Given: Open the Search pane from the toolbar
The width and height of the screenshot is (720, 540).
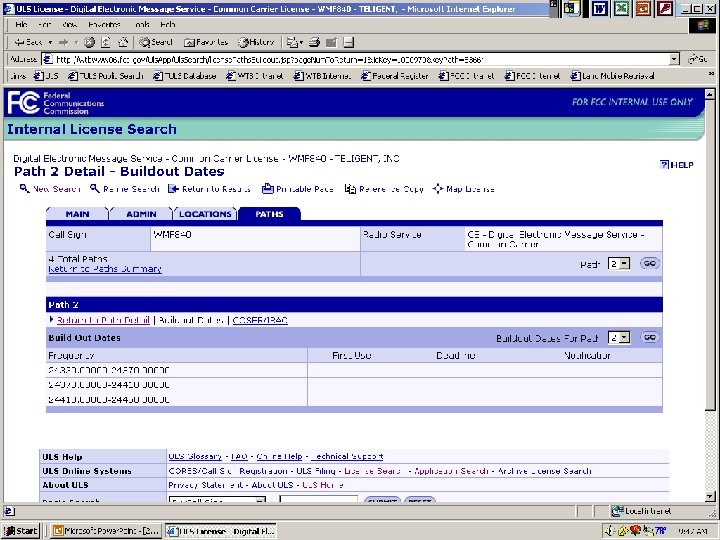Looking at the screenshot, I should [156, 42].
